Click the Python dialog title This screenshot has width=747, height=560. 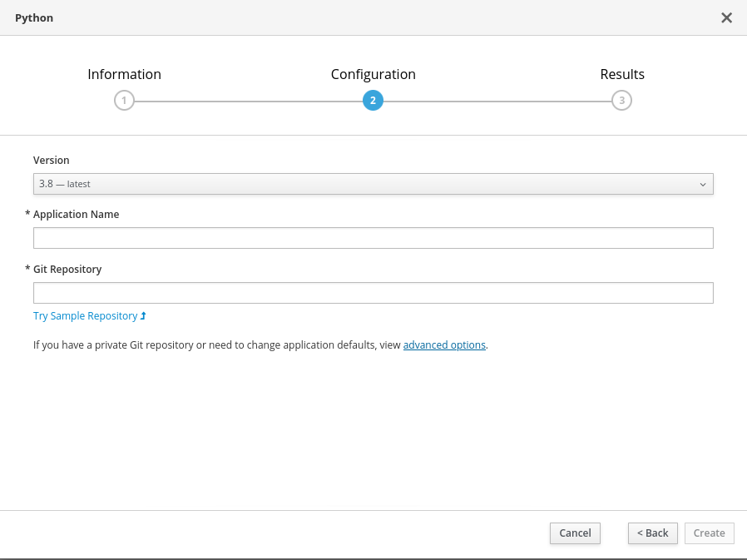(34, 18)
